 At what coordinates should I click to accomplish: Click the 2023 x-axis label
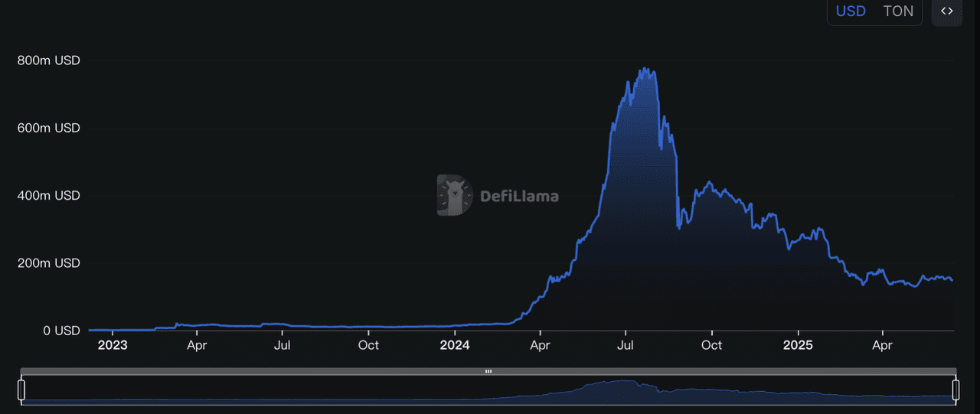113,345
